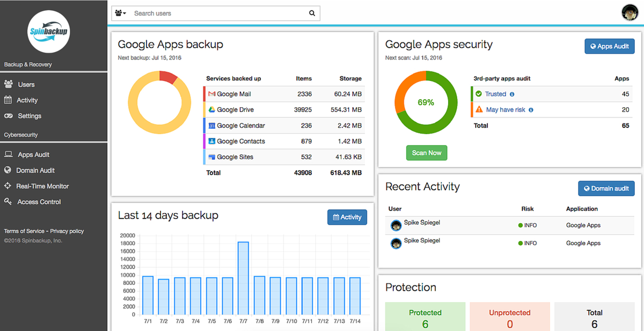
Task: Click the Real-Time Monitor crosshair icon
Action: point(8,186)
